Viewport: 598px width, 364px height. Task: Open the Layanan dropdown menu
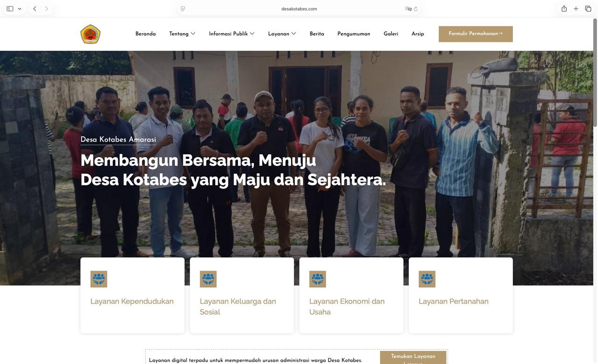pos(282,34)
